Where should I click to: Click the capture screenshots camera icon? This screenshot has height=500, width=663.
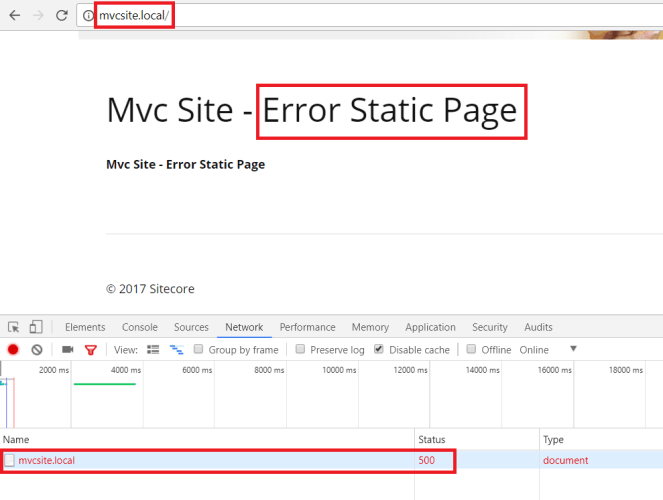(68, 350)
